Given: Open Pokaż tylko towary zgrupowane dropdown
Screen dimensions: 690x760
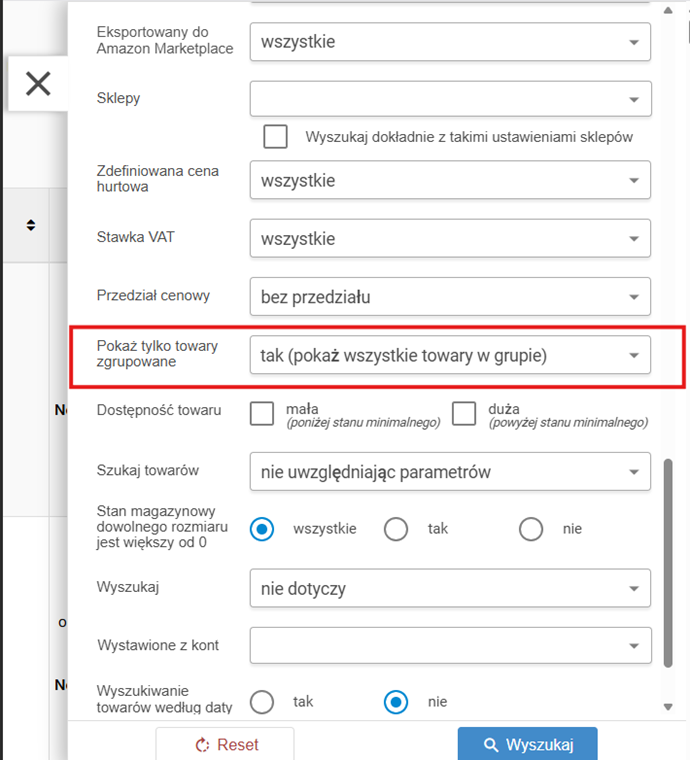Looking at the screenshot, I should point(450,355).
